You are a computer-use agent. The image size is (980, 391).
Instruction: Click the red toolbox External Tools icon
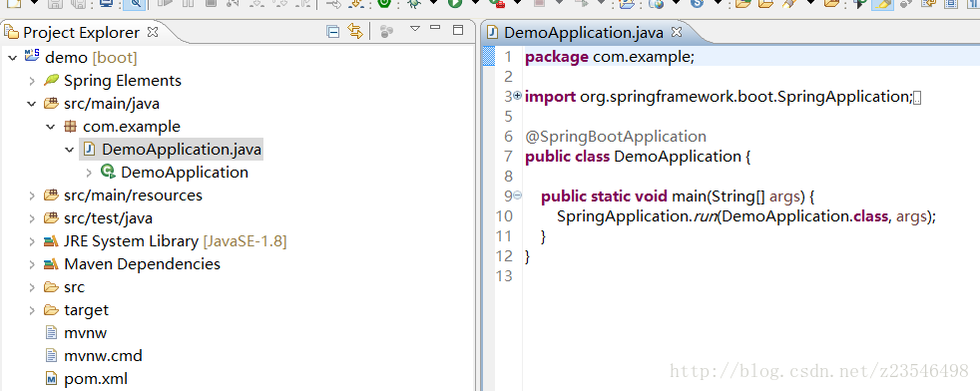pos(499,4)
